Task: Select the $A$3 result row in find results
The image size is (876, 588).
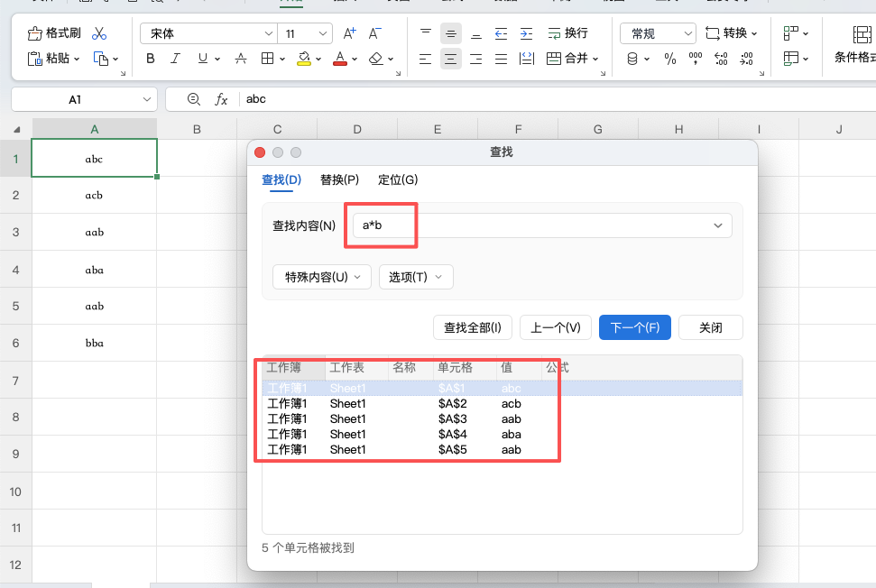Action: point(406,418)
